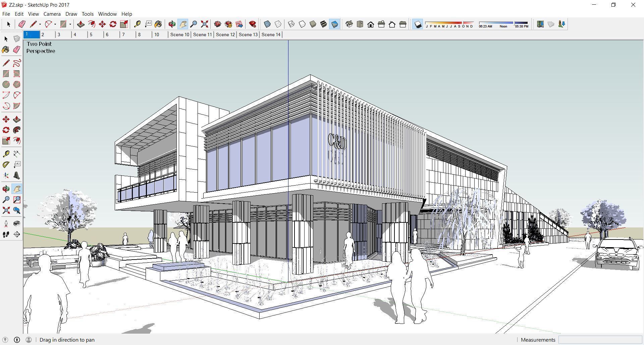Switch to Top standard view

(360, 24)
